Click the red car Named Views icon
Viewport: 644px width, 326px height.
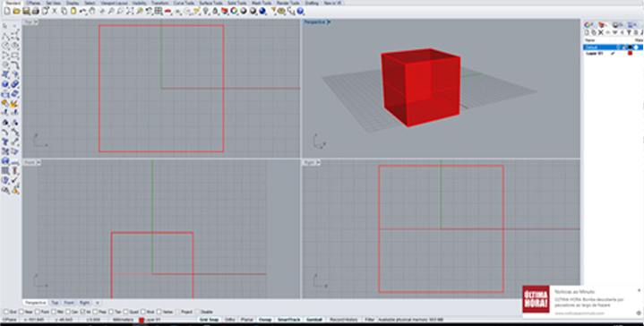(x=168, y=11)
